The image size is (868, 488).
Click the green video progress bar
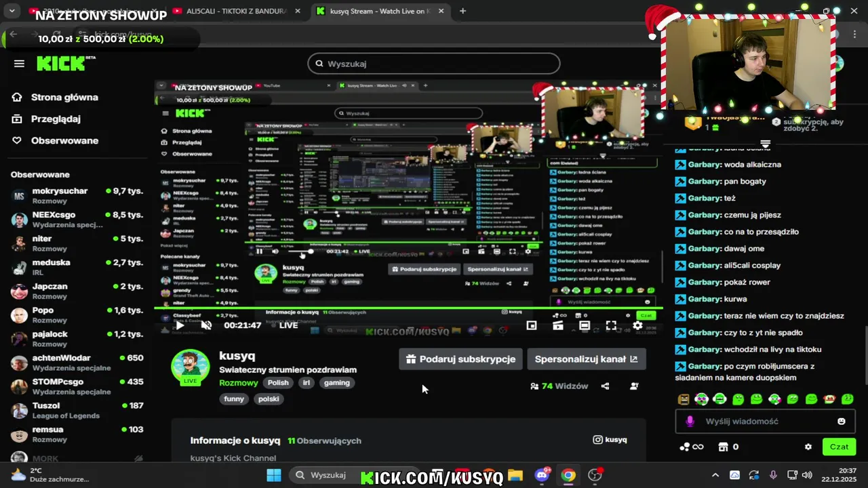click(408, 308)
